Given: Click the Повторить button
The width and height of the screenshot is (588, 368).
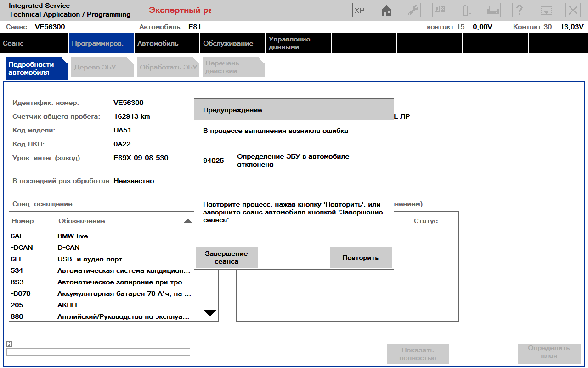Looking at the screenshot, I should [x=361, y=257].
